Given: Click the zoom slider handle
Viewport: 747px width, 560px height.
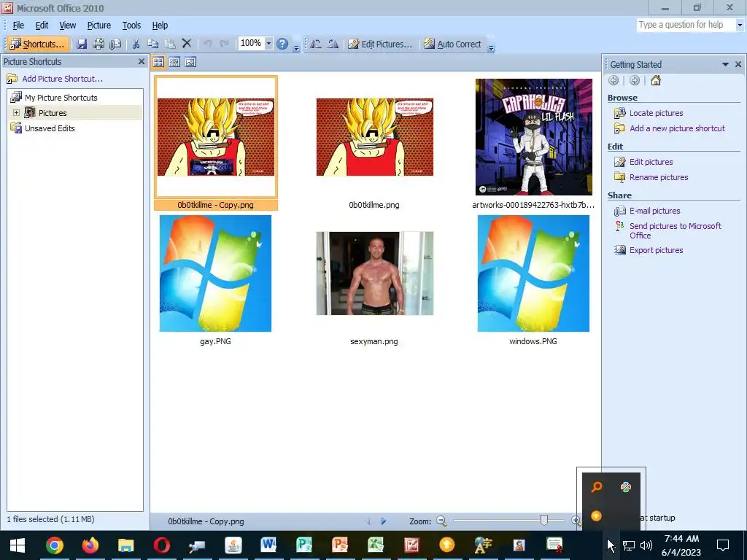Looking at the screenshot, I should (x=544, y=521).
